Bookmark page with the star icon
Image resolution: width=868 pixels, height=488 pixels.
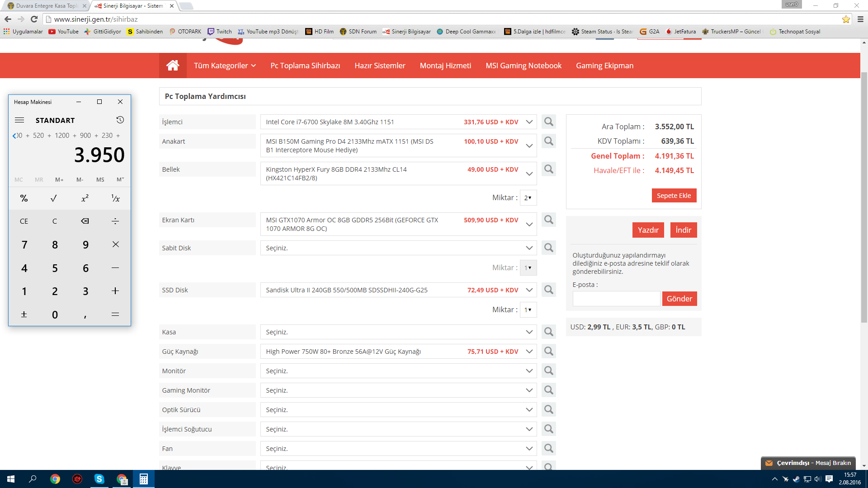tap(845, 19)
